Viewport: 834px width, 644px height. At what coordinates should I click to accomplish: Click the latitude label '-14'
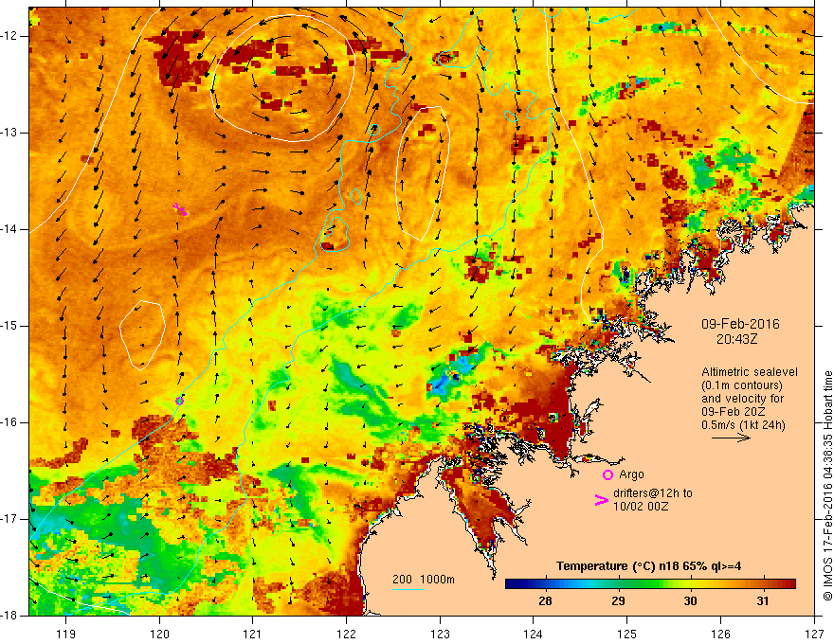click(9, 229)
